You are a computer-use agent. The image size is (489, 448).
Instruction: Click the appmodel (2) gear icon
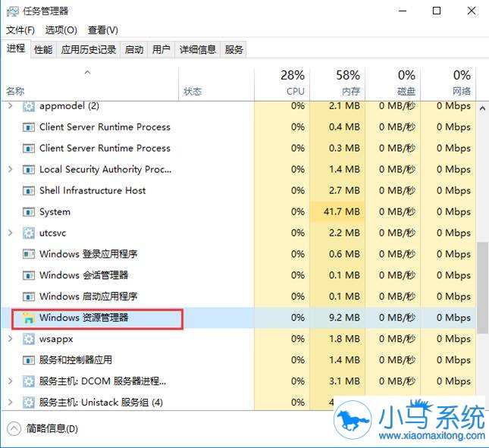(x=28, y=106)
